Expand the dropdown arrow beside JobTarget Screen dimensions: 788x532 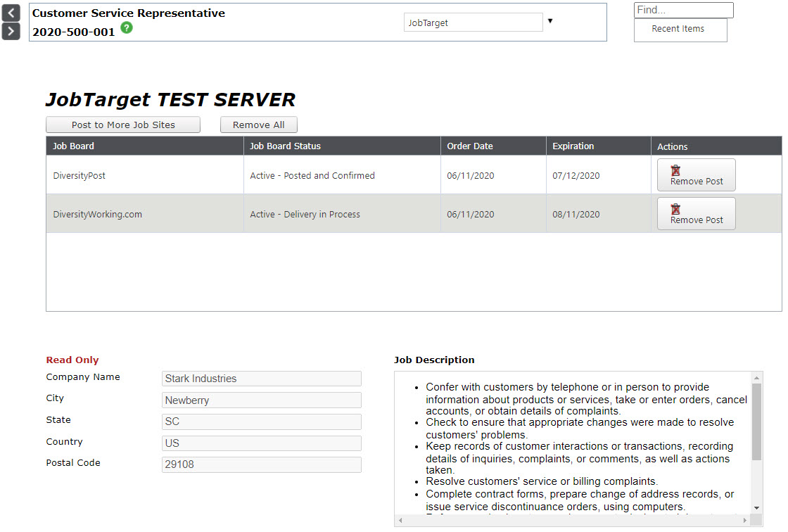point(550,21)
